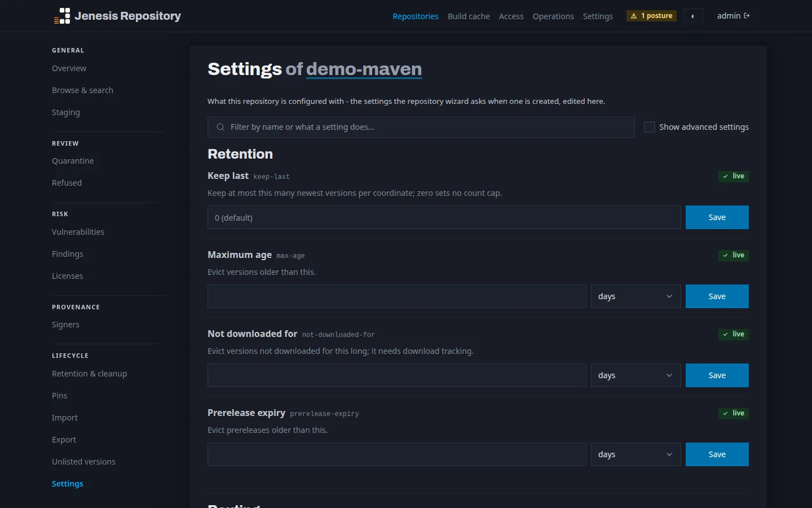This screenshot has width=812, height=508.
Task: Go to Staging in the sidebar
Action: (66, 112)
